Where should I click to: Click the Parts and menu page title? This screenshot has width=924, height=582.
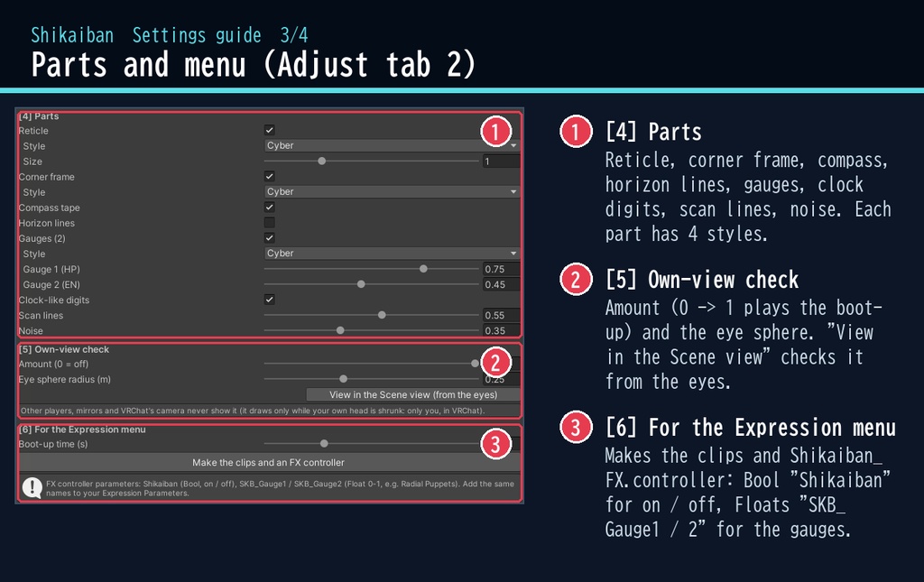coord(253,64)
